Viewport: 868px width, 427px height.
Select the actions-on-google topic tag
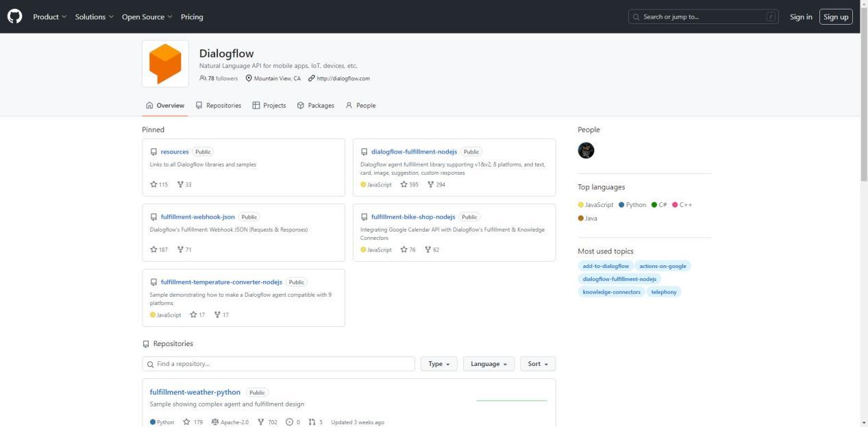coord(662,266)
